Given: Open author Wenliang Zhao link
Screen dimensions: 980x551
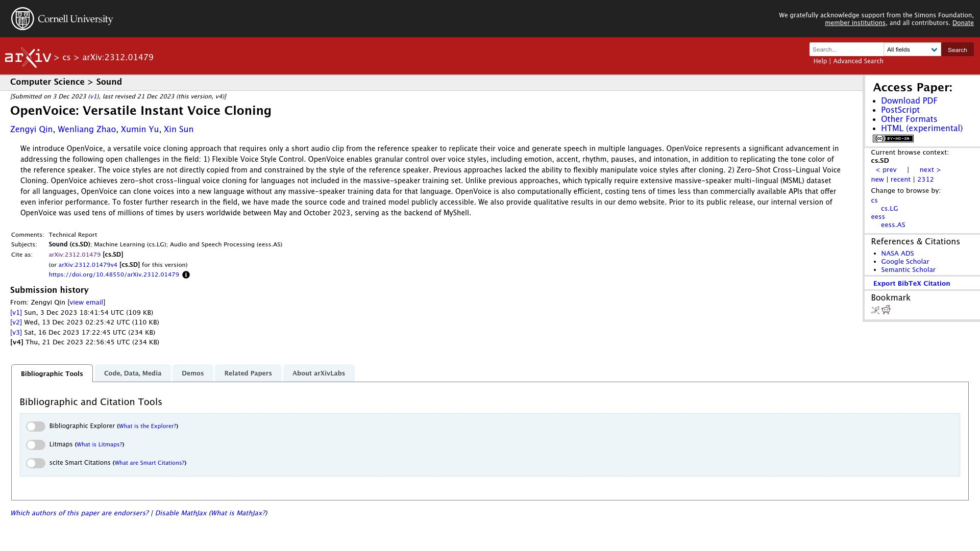Looking at the screenshot, I should pyautogui.click(x=87, y=130).
